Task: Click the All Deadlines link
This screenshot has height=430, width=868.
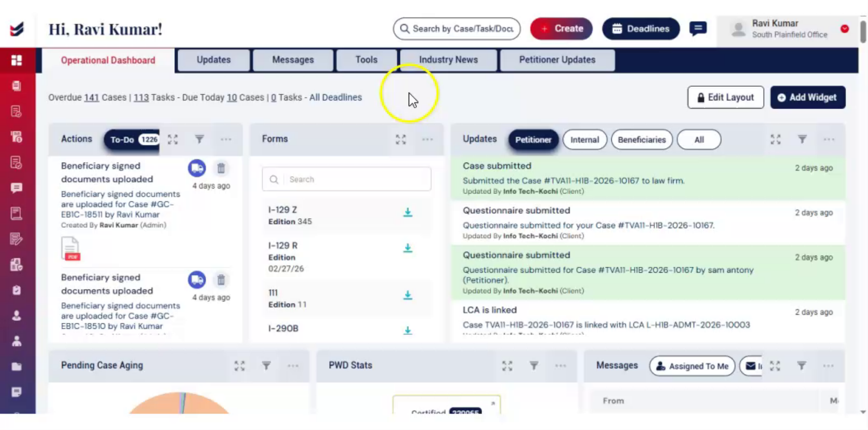Action: click(336, 98)
